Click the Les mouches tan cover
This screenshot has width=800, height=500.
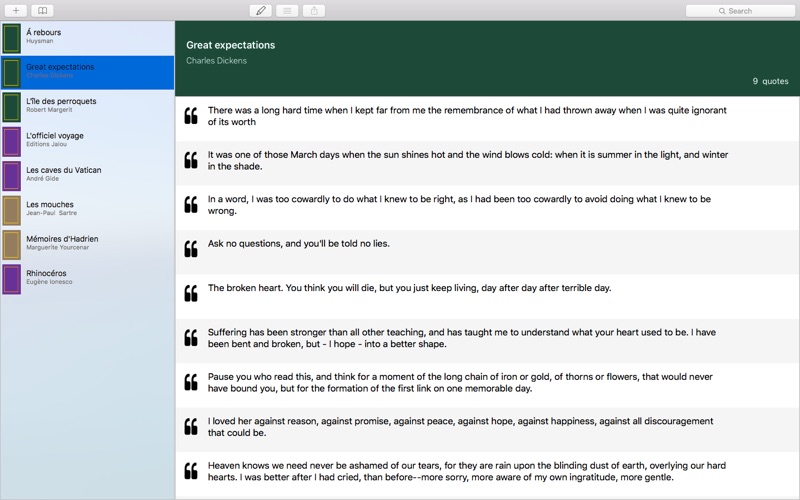click(x=11, y=210)
